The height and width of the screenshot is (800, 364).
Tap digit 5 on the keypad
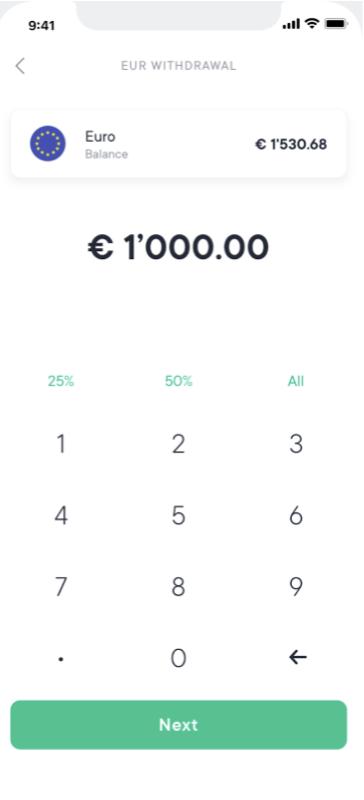[x=178, y=516]
